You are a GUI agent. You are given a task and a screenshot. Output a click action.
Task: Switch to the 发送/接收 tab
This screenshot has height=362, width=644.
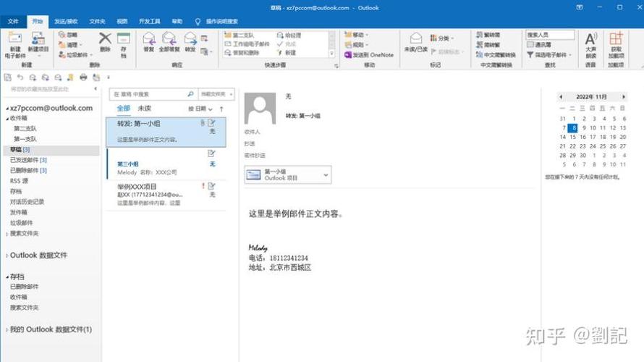(66, 22)
